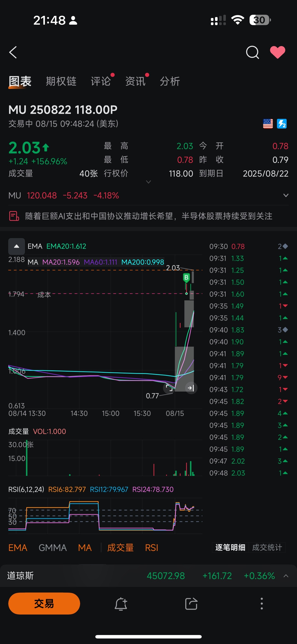This screenshot has width=297, height=644.
Task: Toggle the EMA indicator
Action: tap(18, 547)
